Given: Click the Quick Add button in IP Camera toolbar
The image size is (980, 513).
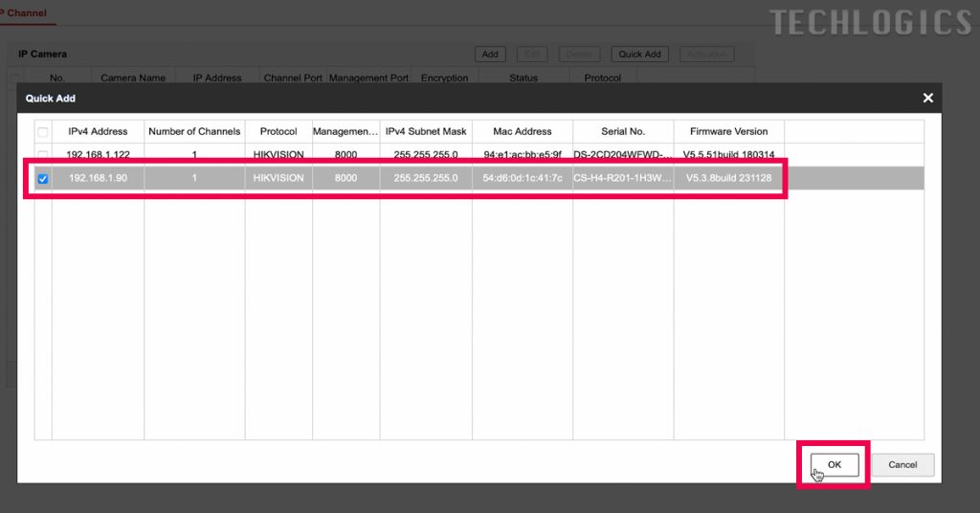Looking at the screenshot, I should coord(639,55).
